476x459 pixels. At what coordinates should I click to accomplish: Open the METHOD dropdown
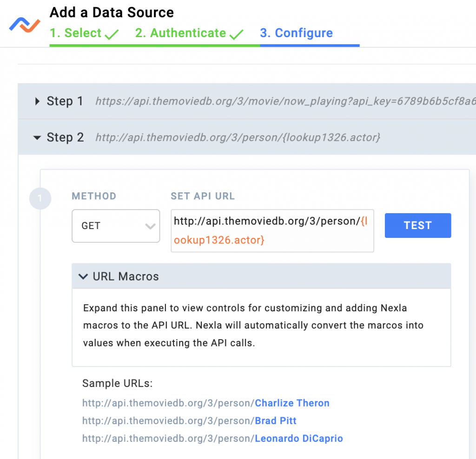[116, 226]
